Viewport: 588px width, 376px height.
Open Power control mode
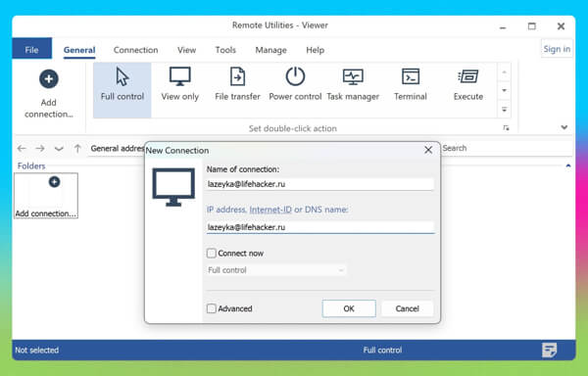coord(295,90)
